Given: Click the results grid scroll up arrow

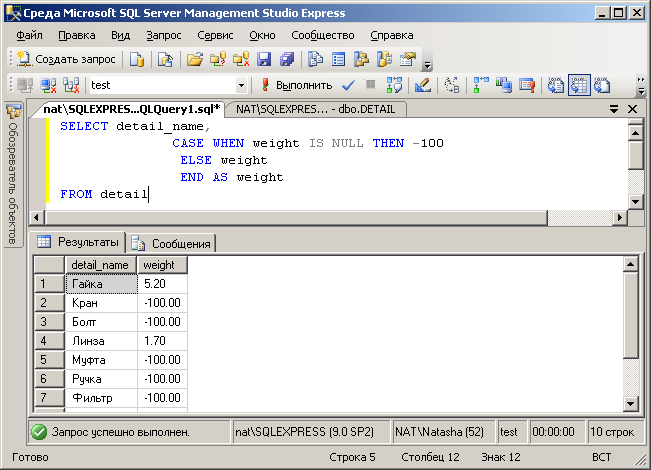Looking at the screenshot, I should 631,264.
